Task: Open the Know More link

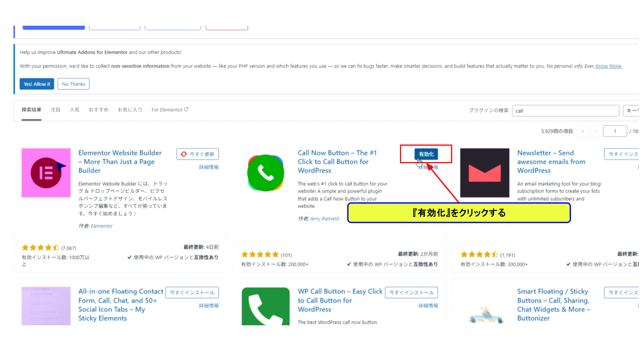Action: click(609, 66)
